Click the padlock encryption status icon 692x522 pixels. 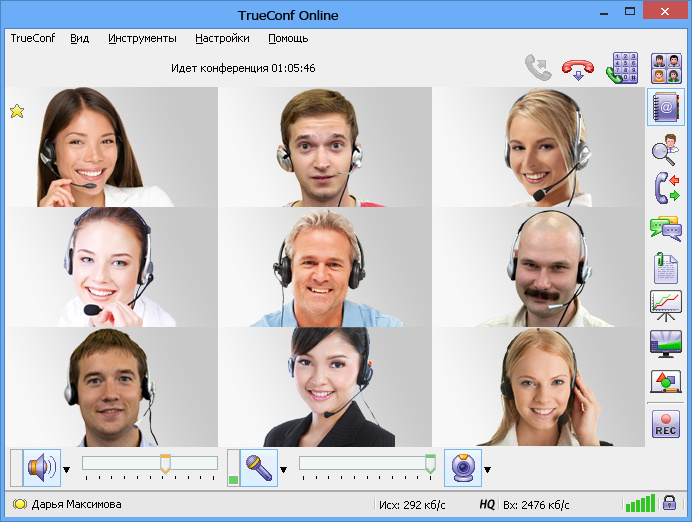coord(669,503)
